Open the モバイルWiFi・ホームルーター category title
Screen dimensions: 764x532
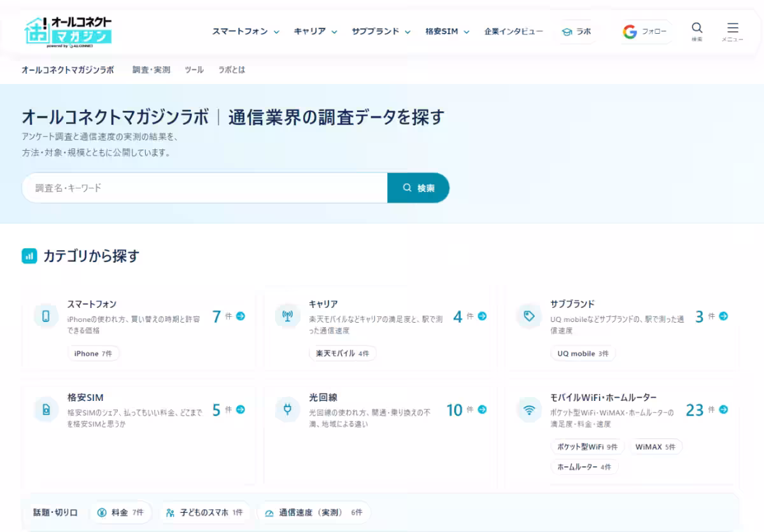pos(604,398)
